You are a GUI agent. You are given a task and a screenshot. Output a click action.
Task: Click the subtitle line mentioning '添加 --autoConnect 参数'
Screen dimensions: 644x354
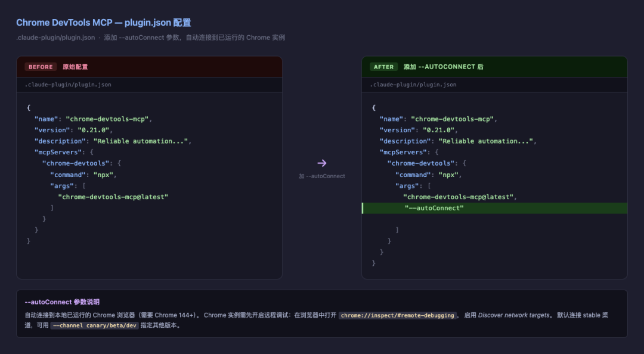[151, 38]
